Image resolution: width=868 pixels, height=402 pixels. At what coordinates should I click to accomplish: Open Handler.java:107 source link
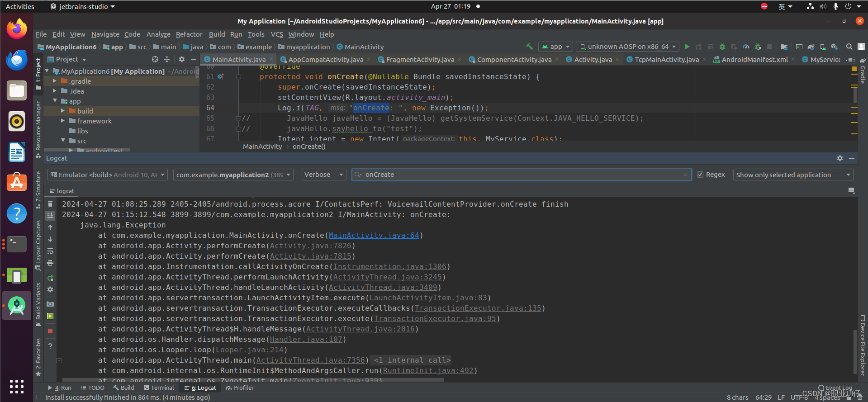[x=306, y=340]
